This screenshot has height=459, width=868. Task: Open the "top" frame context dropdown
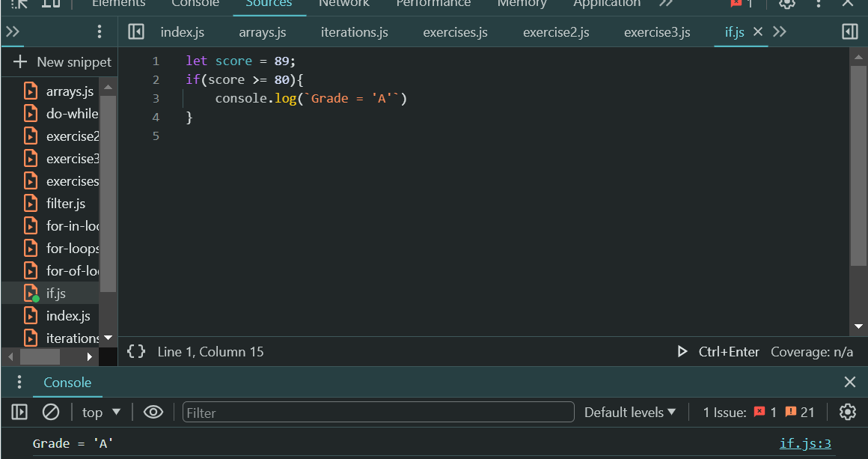pyautogui.click(x=100, y=412)
